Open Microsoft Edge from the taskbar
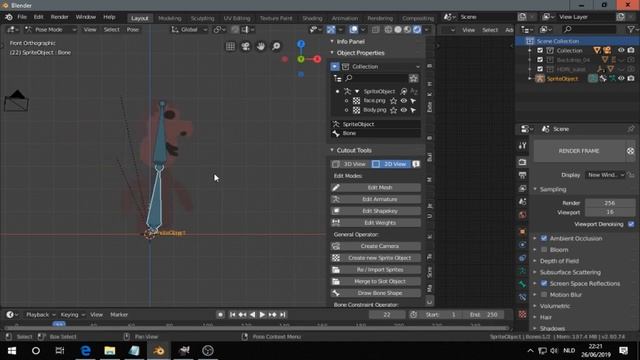Viewport: 640px width, 360px height. click(x=85, y=351)
